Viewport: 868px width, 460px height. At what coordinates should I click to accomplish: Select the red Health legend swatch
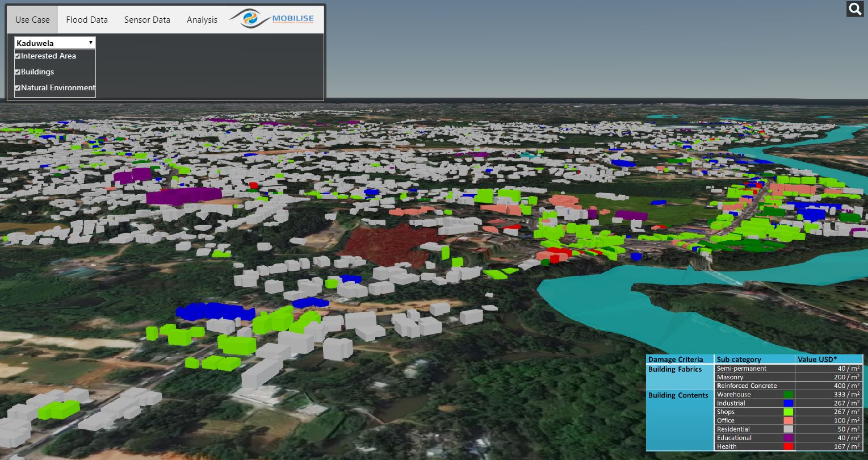(x=788, y=446)
